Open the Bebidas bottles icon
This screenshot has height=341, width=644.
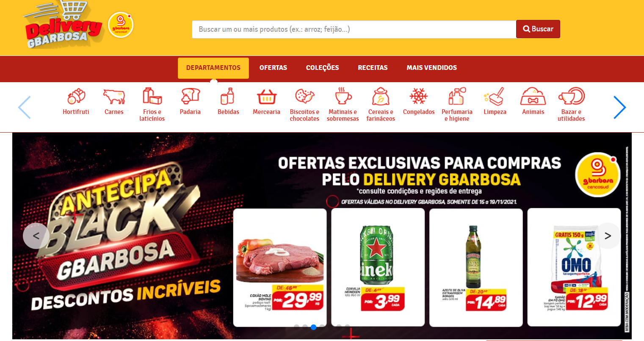(228, 96)
